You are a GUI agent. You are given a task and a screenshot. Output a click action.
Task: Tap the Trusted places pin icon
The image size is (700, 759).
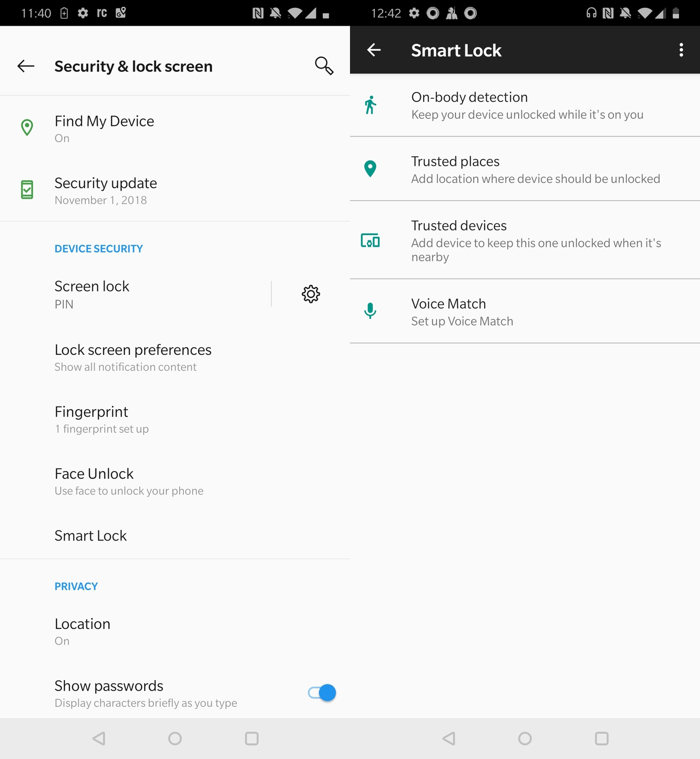coord(370,169)
